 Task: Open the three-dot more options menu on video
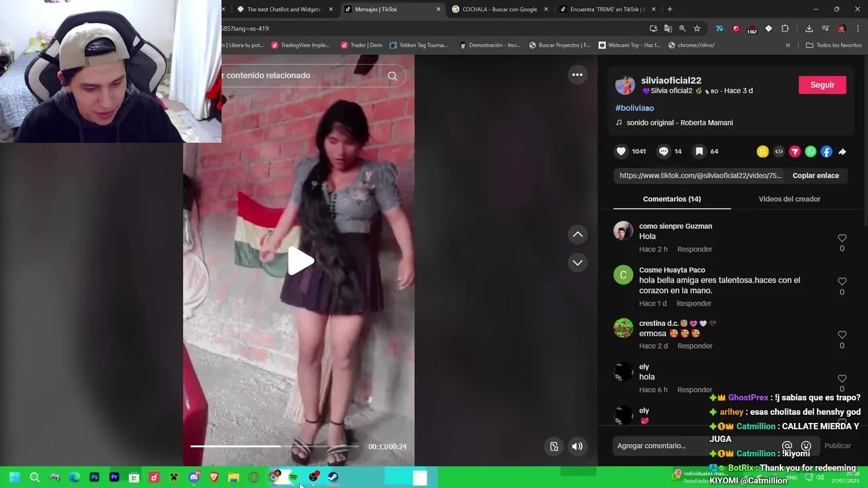pyautogui.click(x=577, y=75)
